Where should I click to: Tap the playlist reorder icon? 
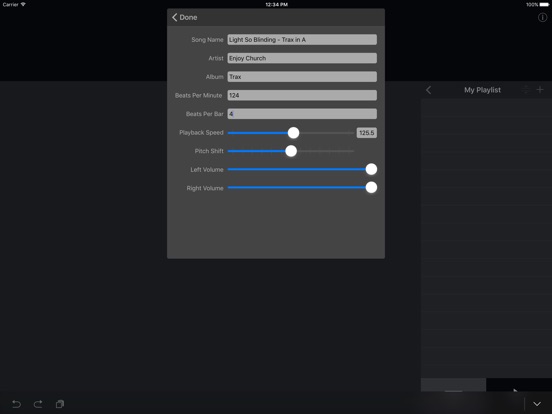coord(526,90)
